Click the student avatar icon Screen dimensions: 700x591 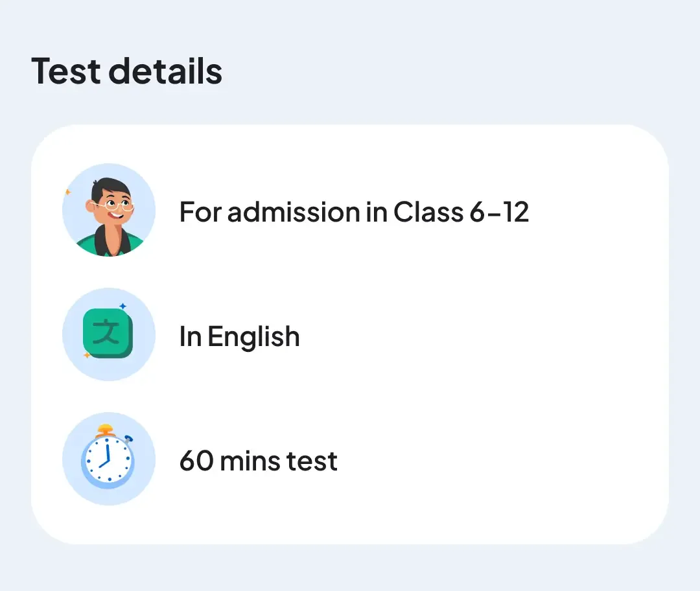(x=109, y=210)
